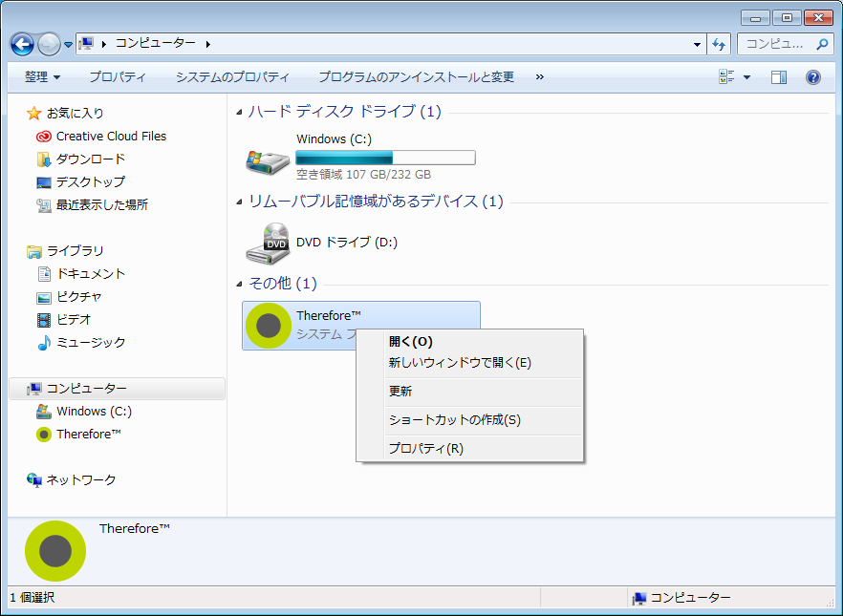Viewport: 843px width, 616px height.
Task: Click the Creative Cloud Files icon
Action: coord(44,137)
